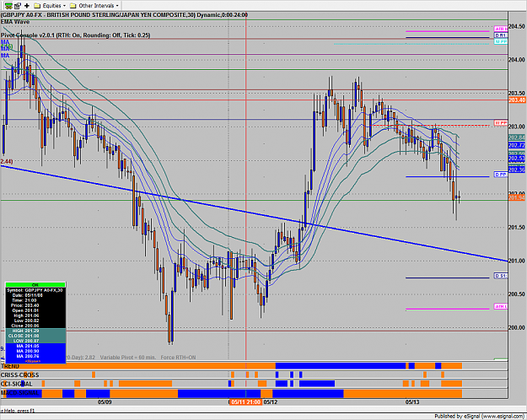The image size is (527, 420).
Task: Click the Help press F1 status text
Action: 18,411
